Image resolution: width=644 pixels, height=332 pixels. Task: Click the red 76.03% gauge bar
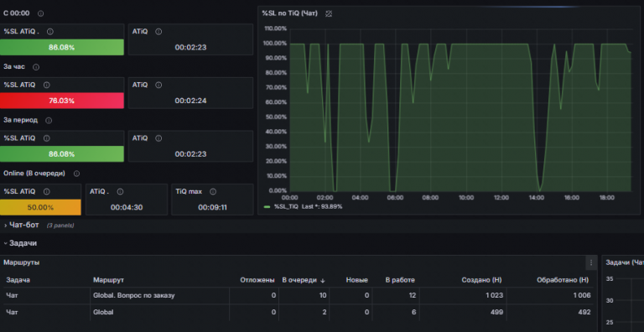pyautogui.click(x=62, y=101)
